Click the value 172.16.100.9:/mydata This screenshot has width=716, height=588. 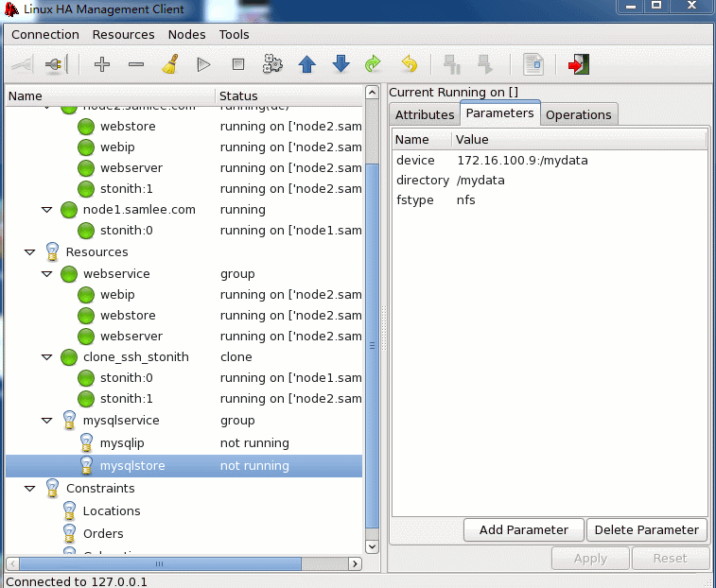click(x=522, y=161)
